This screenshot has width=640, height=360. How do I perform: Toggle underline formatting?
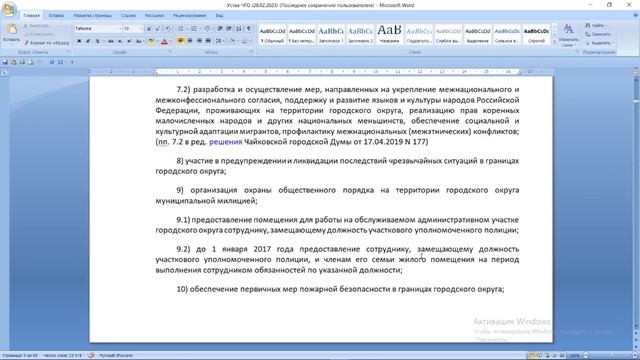coord(98,41)
